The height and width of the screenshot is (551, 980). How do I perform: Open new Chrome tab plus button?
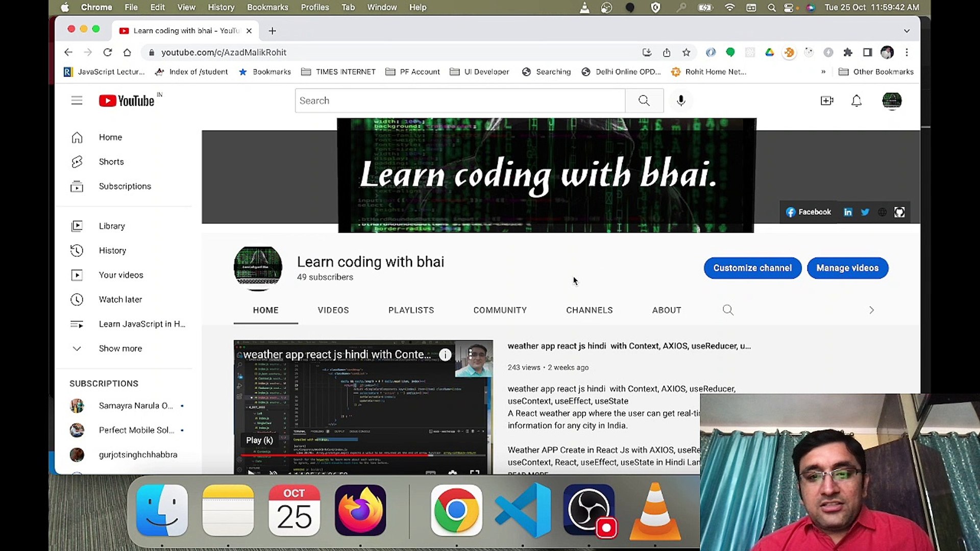point(273,31)
